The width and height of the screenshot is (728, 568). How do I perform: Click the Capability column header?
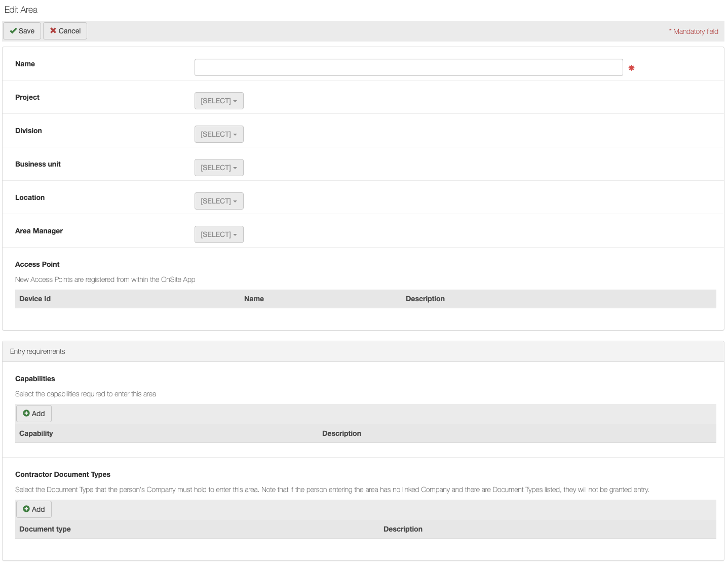click(x=36, y=433)
